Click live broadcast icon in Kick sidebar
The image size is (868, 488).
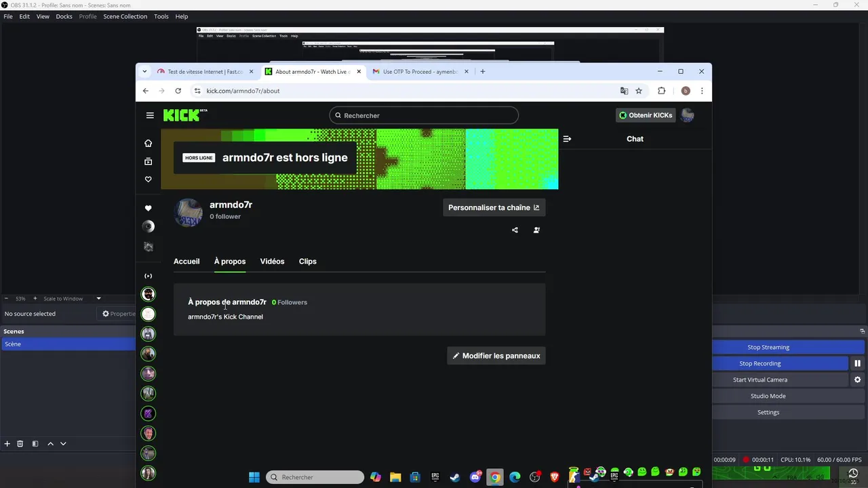pos(148,276)
